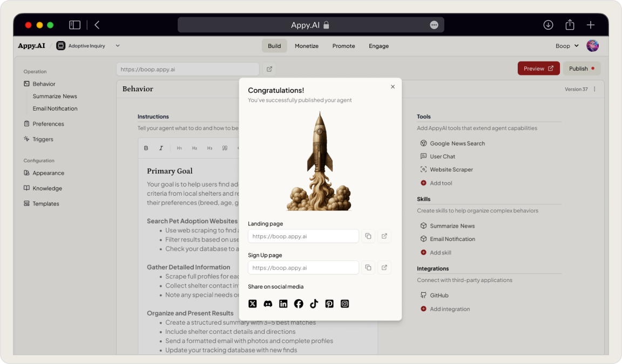This screenshot has width=622, height=364.
Task: Open agent URL via external link icon
Action: coord(269,70)
